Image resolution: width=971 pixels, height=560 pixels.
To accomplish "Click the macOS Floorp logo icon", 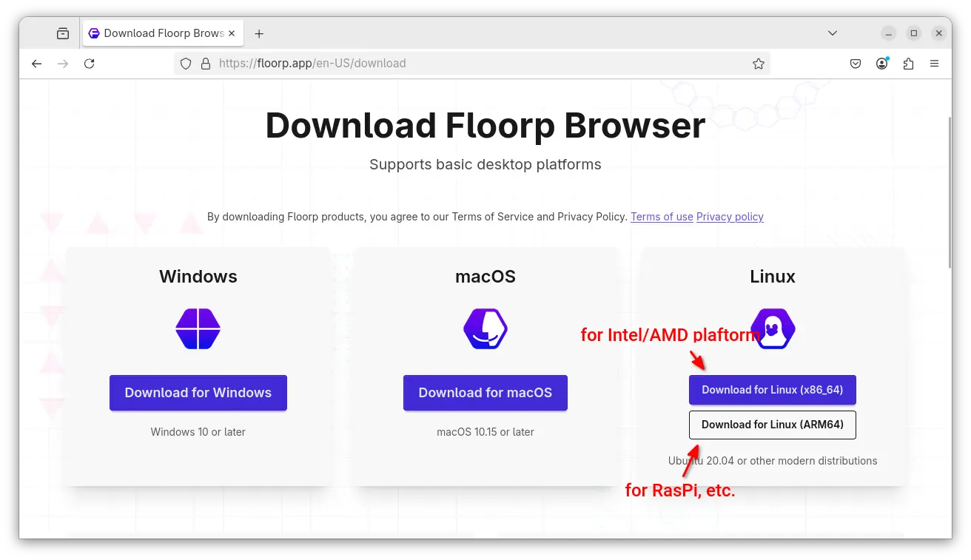I will pyautogui.click(x=485, y=329).
